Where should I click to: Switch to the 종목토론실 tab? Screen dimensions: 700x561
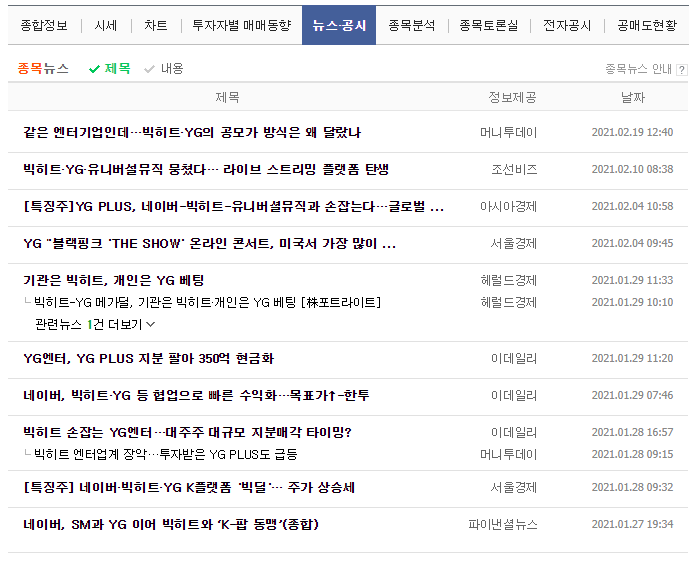489,25
